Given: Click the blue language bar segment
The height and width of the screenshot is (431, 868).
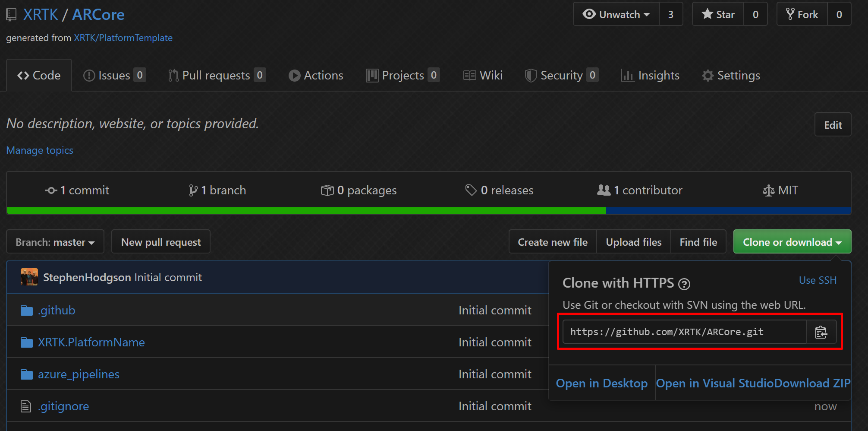Looking at the screenshot, I should [x=729, y=211].
